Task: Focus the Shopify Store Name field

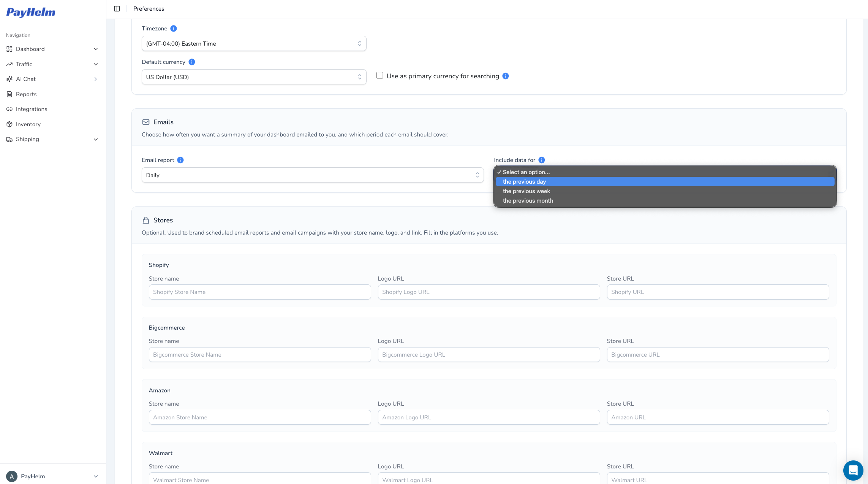Action: (260, 292)
